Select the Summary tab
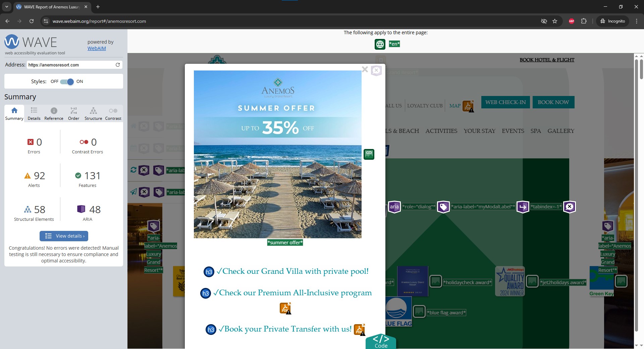The height and width of the screenshot is (349, 644). [14, 114]
